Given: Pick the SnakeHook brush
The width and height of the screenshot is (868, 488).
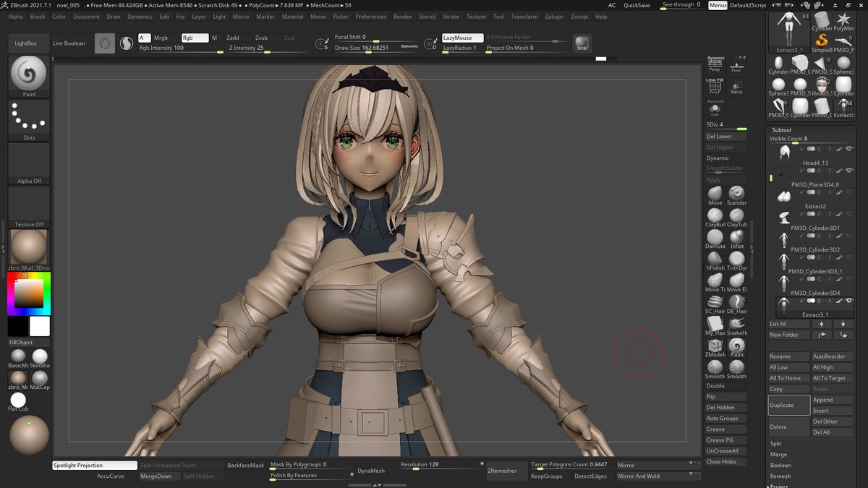Looking at the screenshot, I should tap(736, 325).
